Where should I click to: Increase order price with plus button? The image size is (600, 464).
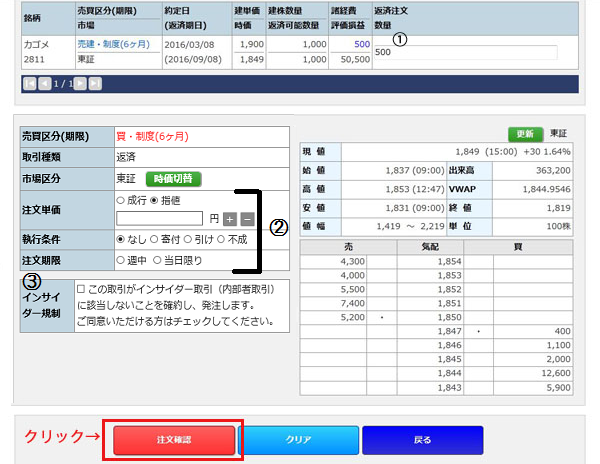click(230, 218)
